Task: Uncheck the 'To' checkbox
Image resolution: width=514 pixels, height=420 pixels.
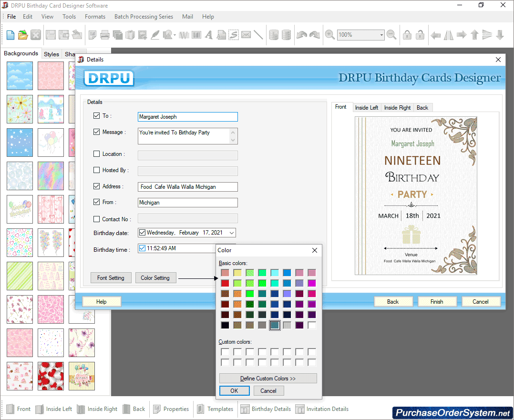Action: (x=96, y=116)
